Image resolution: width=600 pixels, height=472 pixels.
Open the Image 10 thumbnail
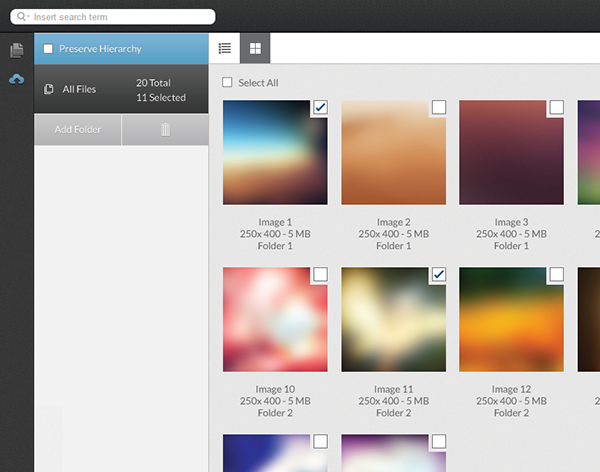click(275, 320)
